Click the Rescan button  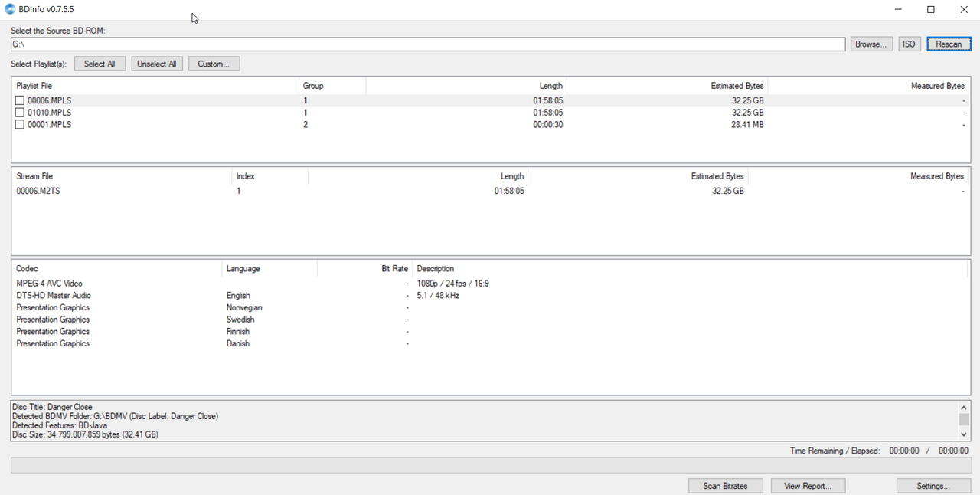pos(949,44)
